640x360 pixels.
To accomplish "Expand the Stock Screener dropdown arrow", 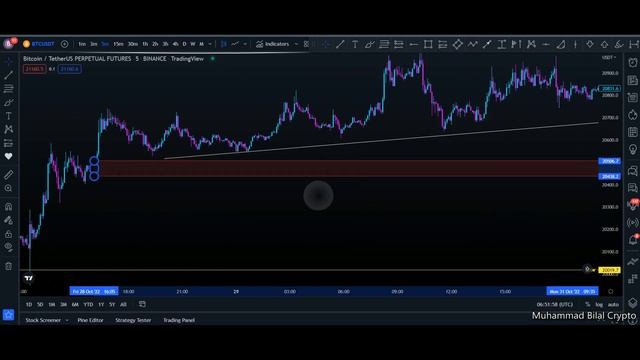I will (67, 320).
